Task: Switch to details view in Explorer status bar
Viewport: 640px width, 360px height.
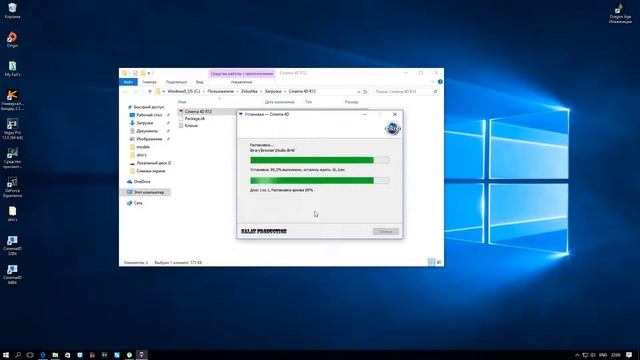Action: [431, 262]
